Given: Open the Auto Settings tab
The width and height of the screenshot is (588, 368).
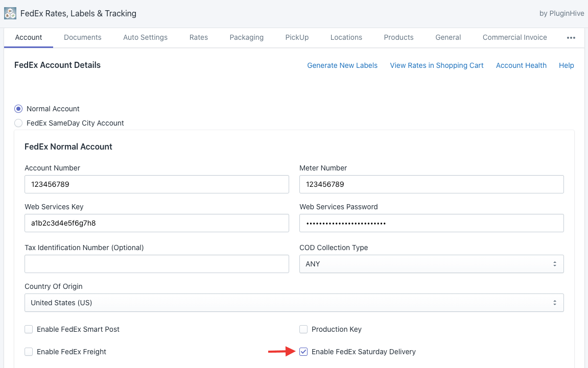Looking at the screenshot, I should (145, 37).
